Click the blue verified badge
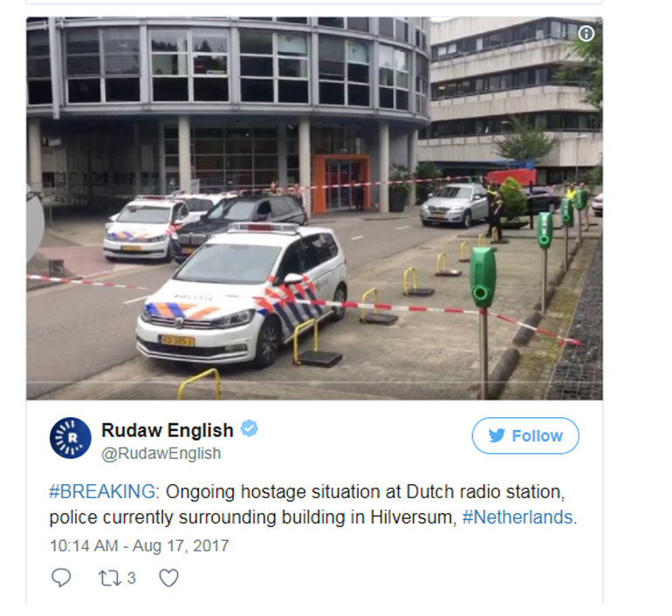 249,428
